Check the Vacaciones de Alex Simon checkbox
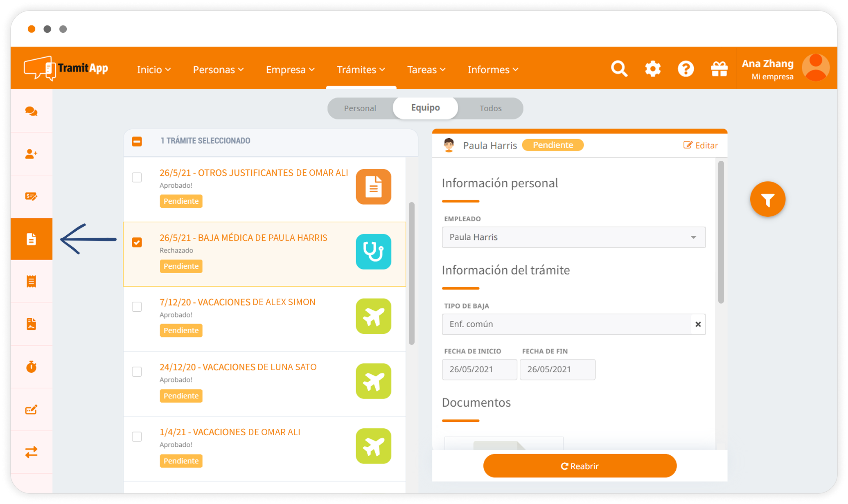 (137, 307)
